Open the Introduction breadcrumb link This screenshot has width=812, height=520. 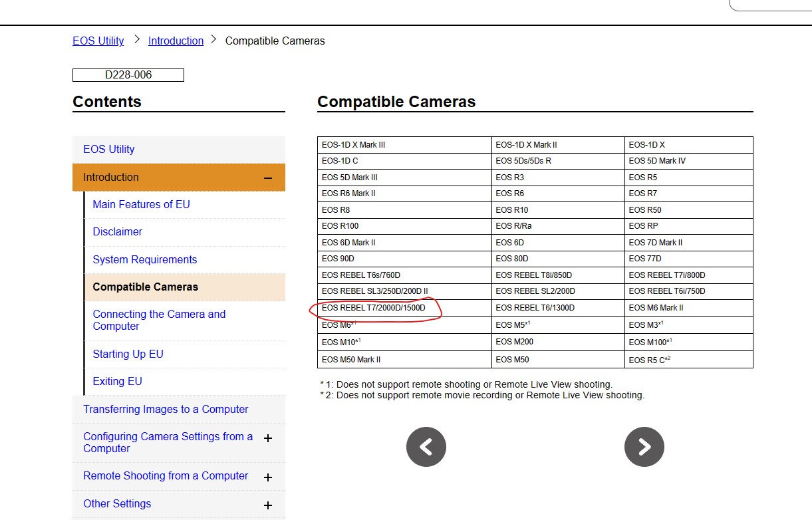point(176,41)
